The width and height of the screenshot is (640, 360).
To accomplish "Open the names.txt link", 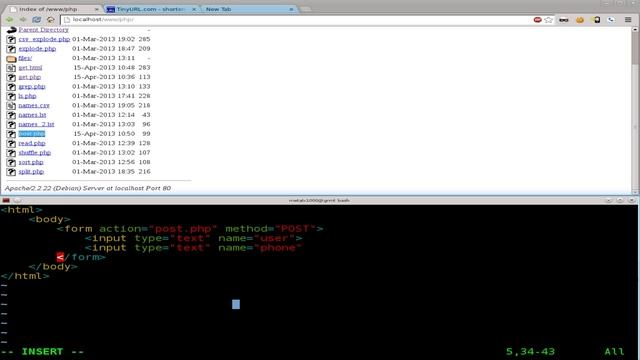I will [x=32, y=115].
